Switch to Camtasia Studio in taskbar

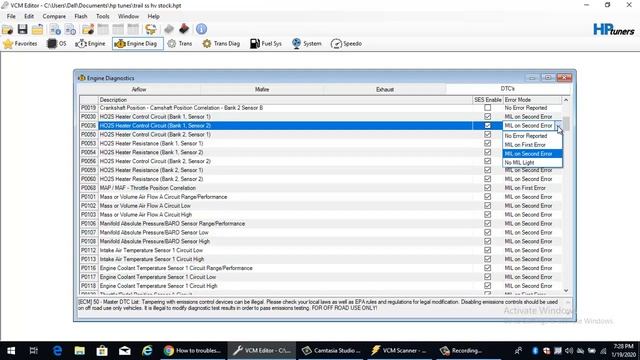click(331, 351)
